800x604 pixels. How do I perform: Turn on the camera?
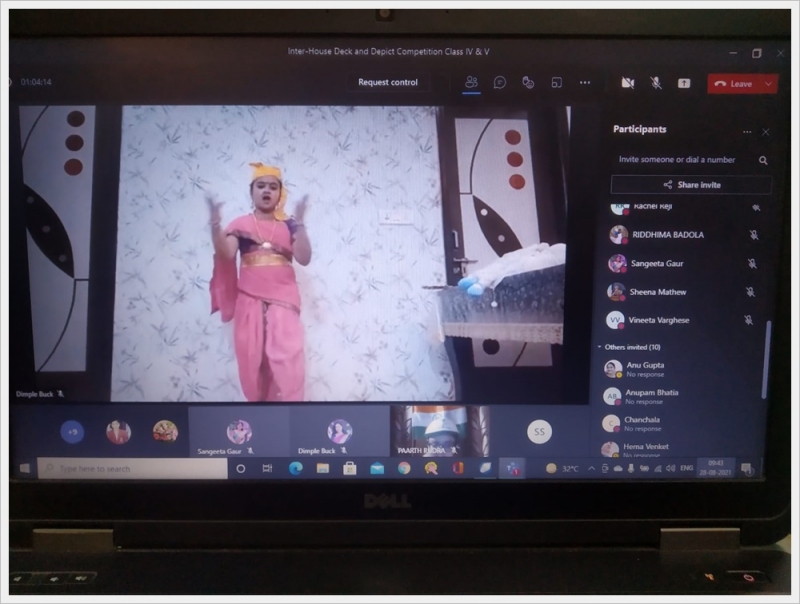click(x=628, y=83)
